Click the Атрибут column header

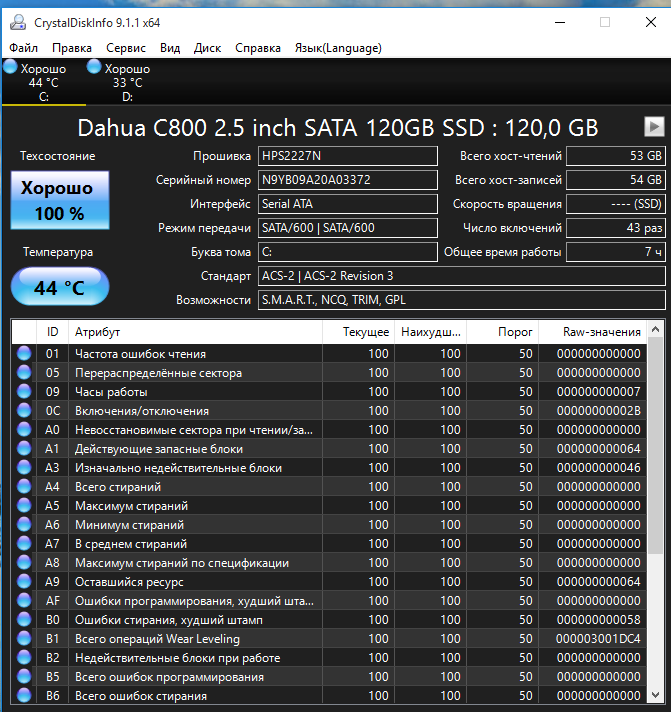pos(97,331)
